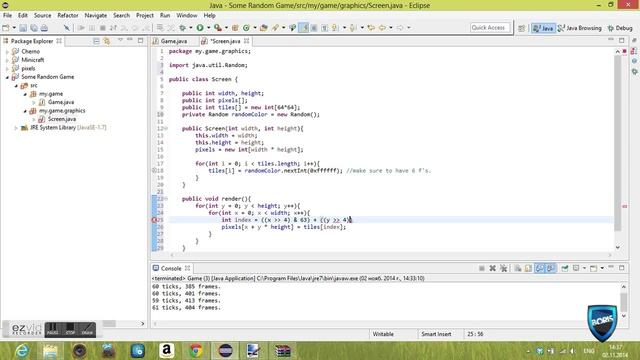The width and height of the screenshot is (640, 360).
Task: Toggle Mark Occurrences in the toolbar
Action: 303,28
